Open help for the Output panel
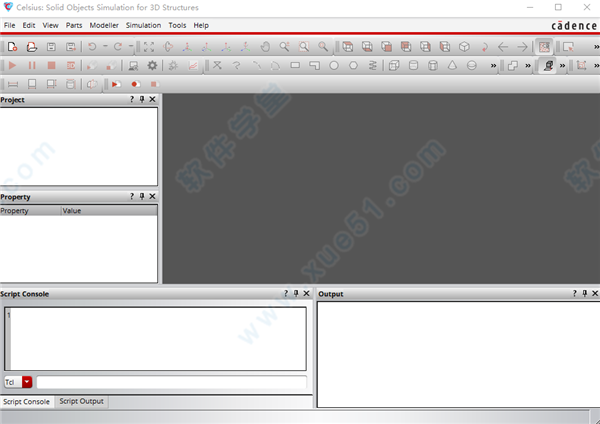600x424 pixels. (574, 294)
